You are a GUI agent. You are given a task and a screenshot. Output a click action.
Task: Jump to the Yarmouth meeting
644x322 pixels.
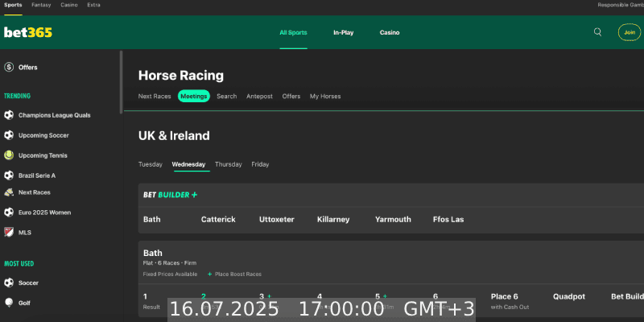(393, 219)
